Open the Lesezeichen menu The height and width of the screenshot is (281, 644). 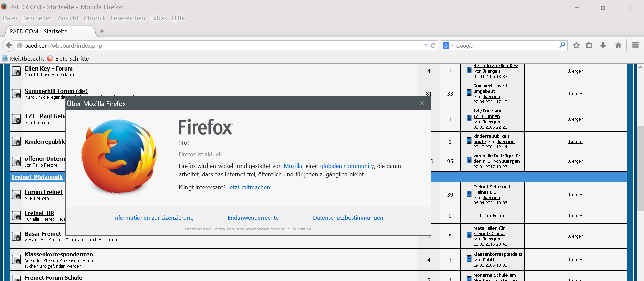coord(128,18)
